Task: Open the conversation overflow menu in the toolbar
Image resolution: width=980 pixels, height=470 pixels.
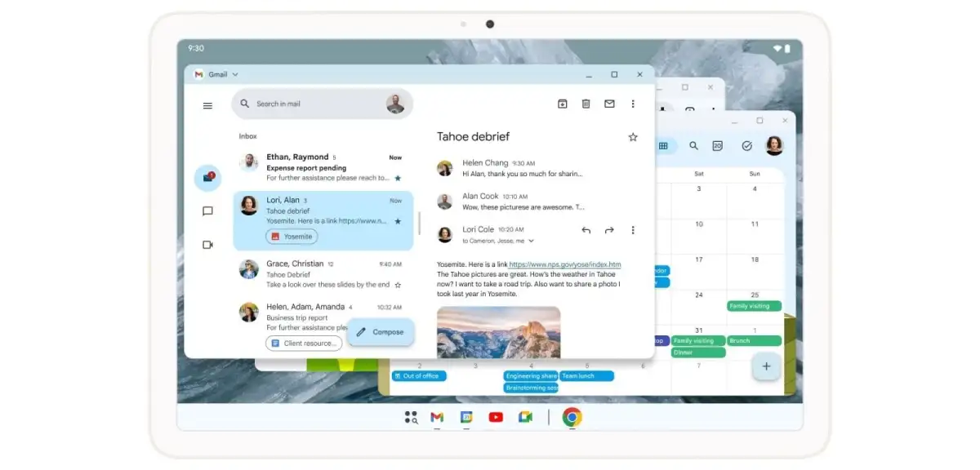Action: pyautogui.click(x=632, y=104)
